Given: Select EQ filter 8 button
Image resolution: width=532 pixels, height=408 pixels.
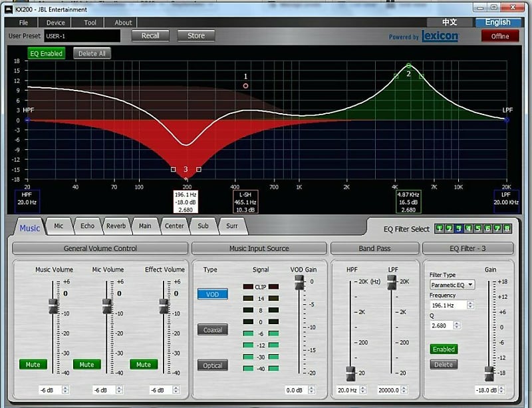Looking at the screenshot, I should tap(507, 229).
